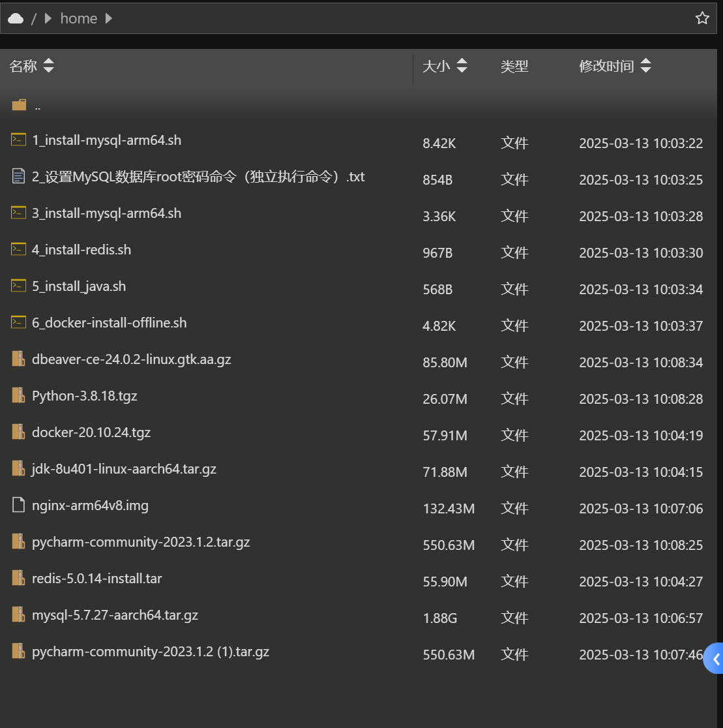
Task: Click file name dbeaver-ce-24.0.2-linux.gtk.aa.gz
Action: pos(132,359)
